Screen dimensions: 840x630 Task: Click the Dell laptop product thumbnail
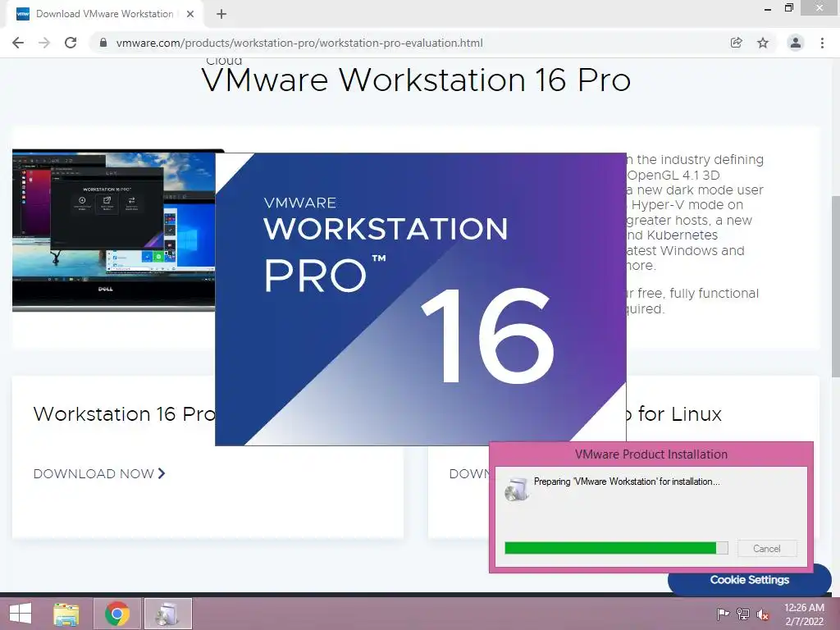(x=114, y=231)
